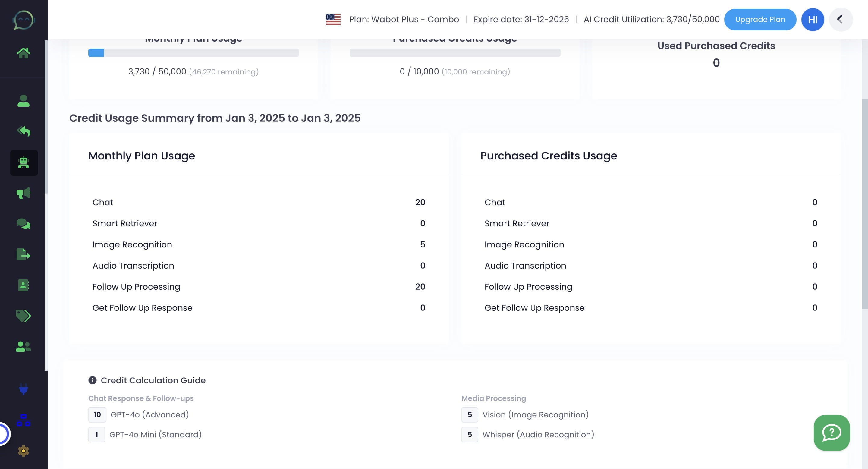Open the green WhatsApp support chat widget
Image resolution: width=868 pixels, height=469 pixels.
(x=831, y=433)
